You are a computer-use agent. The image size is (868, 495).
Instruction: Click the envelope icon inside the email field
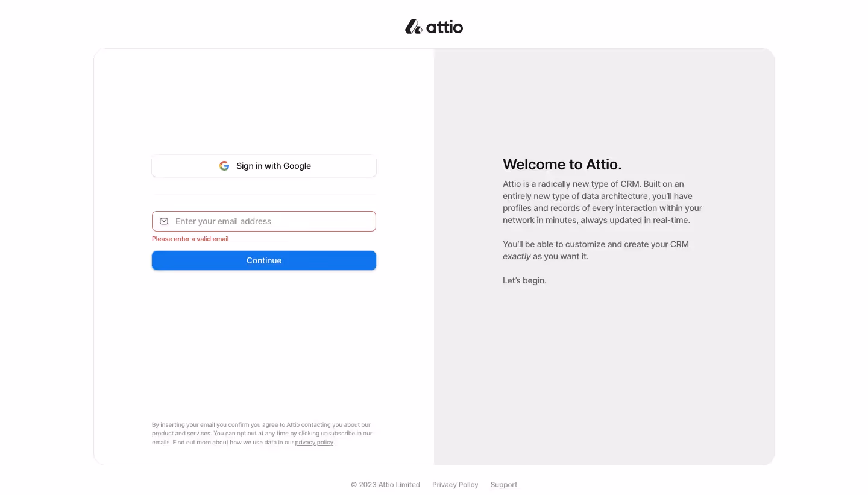pyautogui.click(x=164, y=221)
